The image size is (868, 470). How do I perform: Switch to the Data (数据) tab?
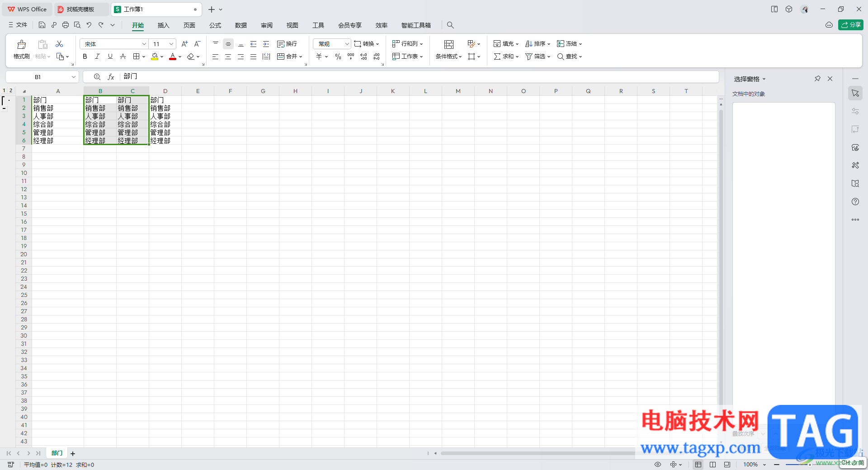click(241, 25)
